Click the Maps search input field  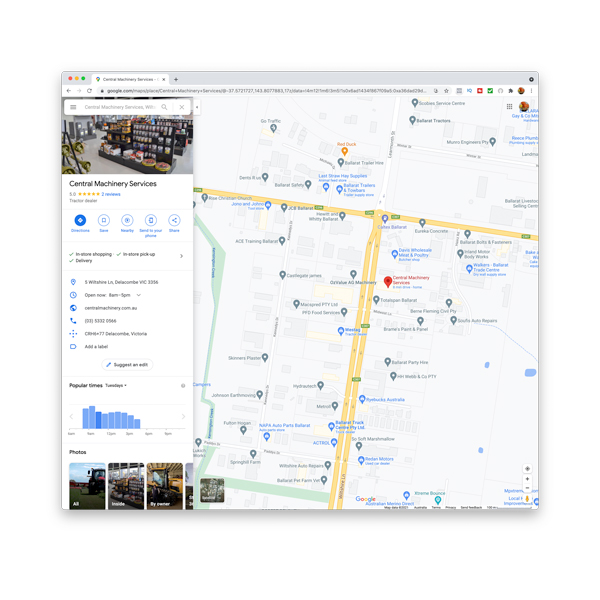point(120,107)
